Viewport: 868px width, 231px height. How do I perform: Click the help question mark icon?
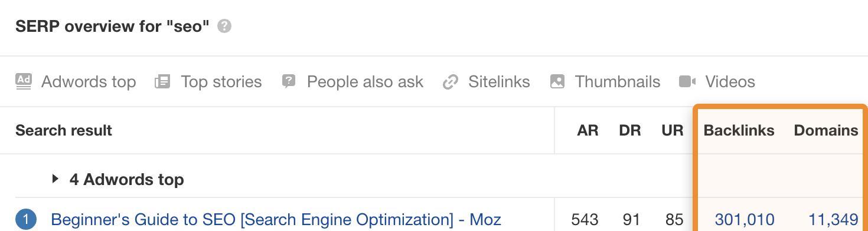(224, 27)
